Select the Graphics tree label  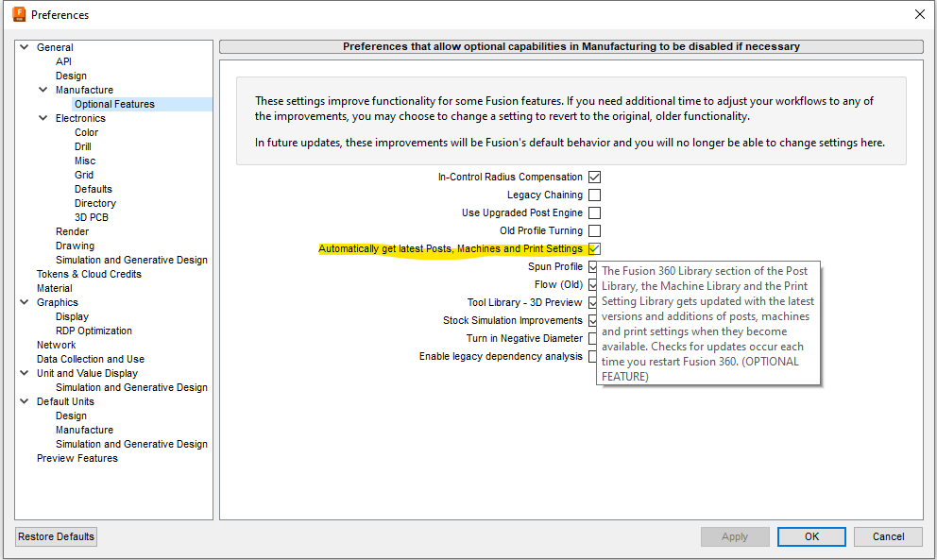click(x=58, y=302)
